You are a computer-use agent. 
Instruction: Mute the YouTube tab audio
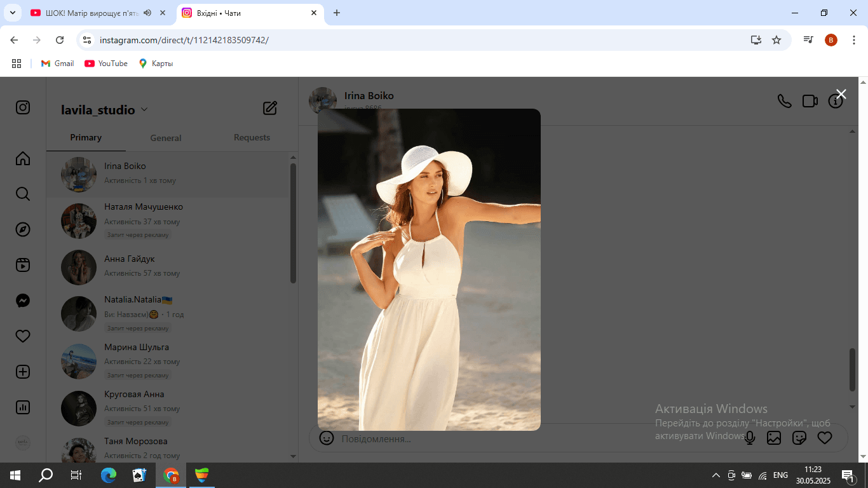[x=147, y=13]
